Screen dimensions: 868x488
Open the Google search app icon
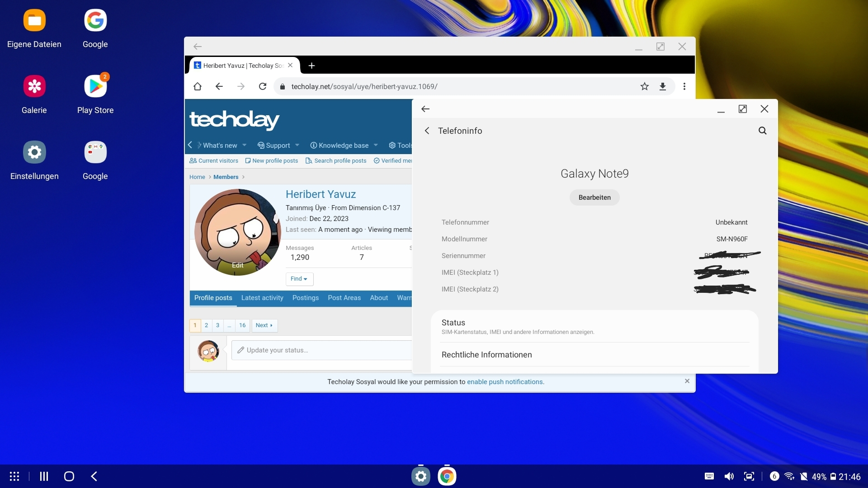point(95,20)
